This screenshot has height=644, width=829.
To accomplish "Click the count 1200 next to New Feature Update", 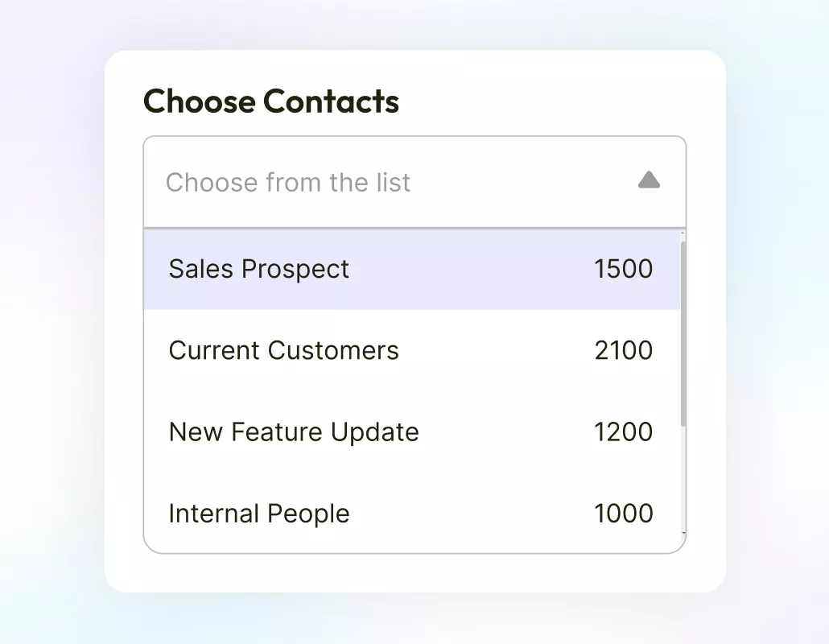I will 623,431.
